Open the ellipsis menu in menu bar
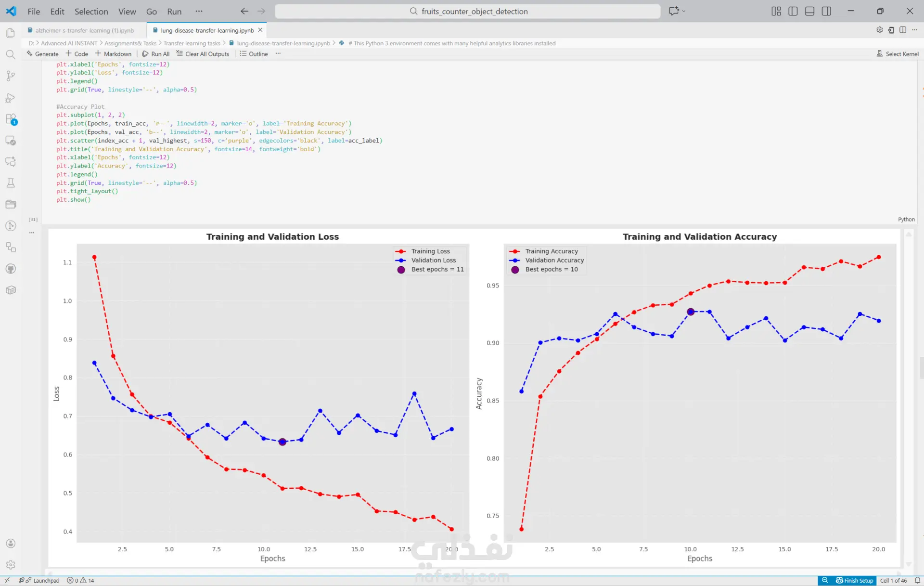Image resolution: width=924 pixels, height=586 pixels. click(199, 11)
